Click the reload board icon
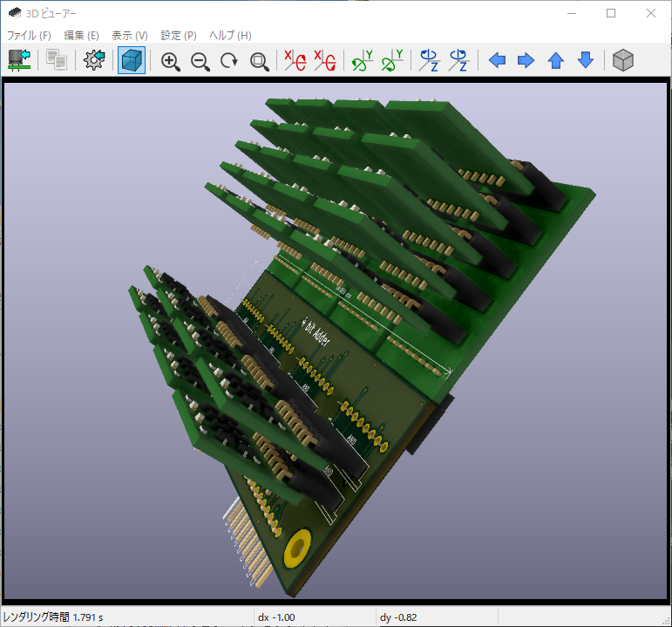The width and height of the screenshot is (672, 627). [19, 60]
